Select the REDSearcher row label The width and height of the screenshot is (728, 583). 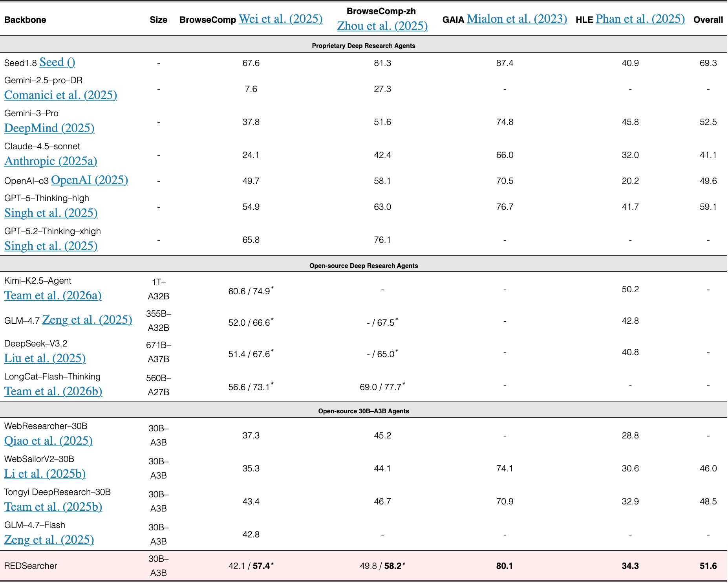coord(31,566)
